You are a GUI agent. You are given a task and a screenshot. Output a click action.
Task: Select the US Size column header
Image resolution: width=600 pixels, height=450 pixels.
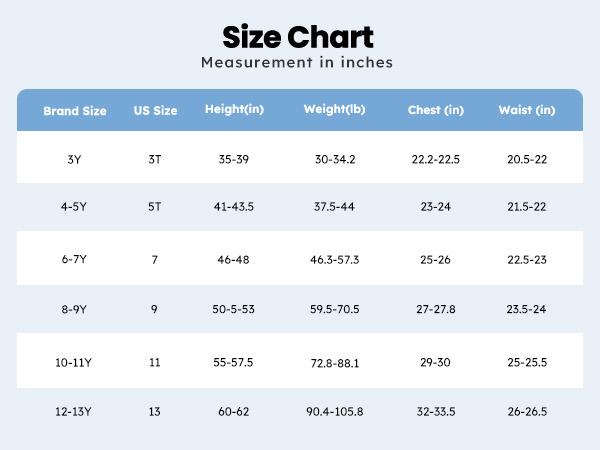(155, 110)
